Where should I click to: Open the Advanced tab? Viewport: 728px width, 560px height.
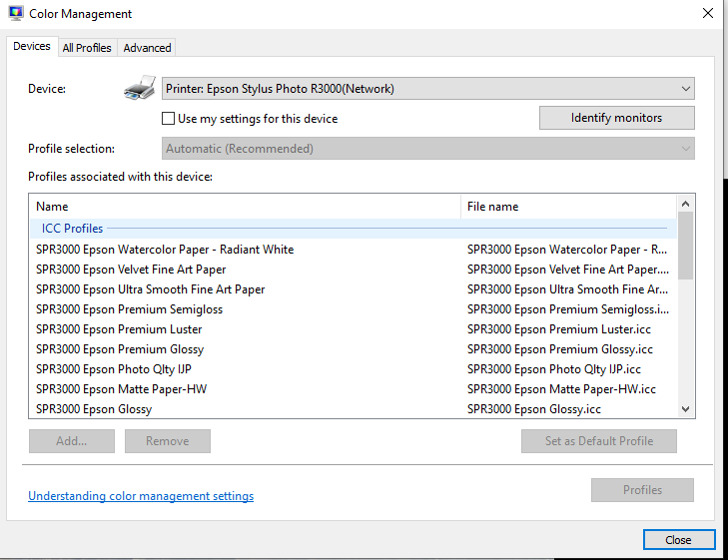pos(147,48)
